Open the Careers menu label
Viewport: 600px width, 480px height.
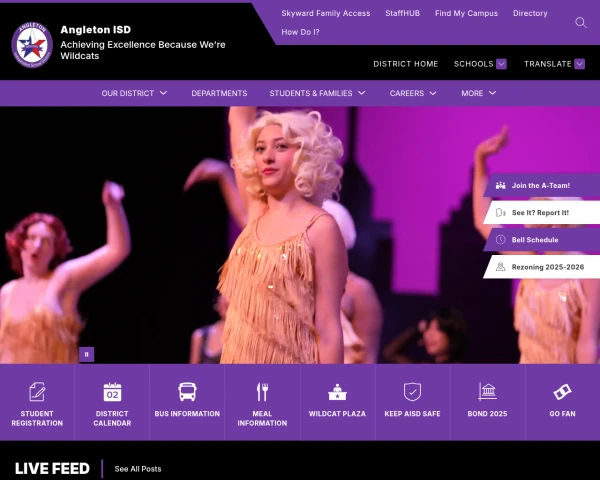tap(407, 93)
